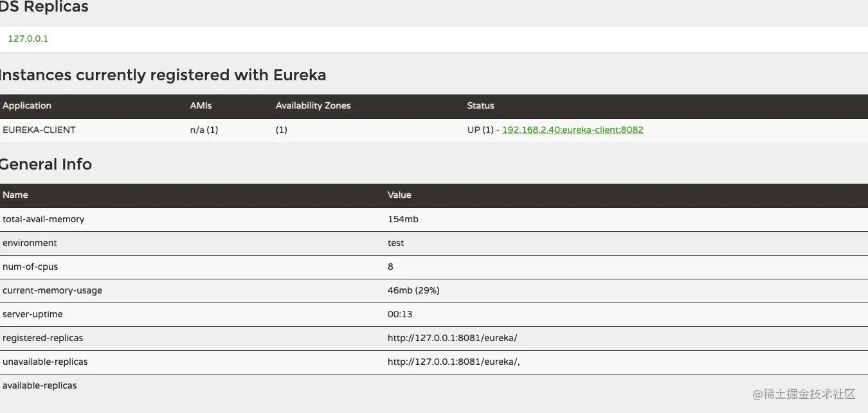Click the num-of-cpus row label

click(30, 267)
